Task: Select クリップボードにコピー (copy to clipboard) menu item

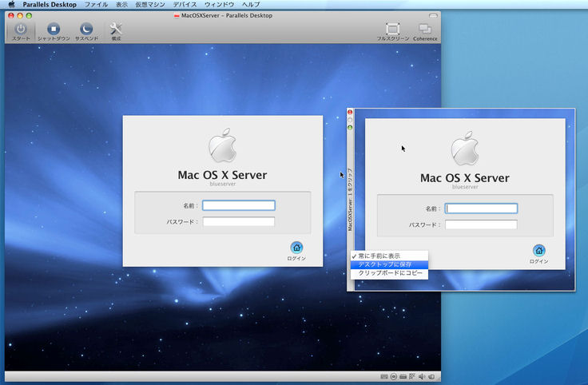Action: pos(389,273)
